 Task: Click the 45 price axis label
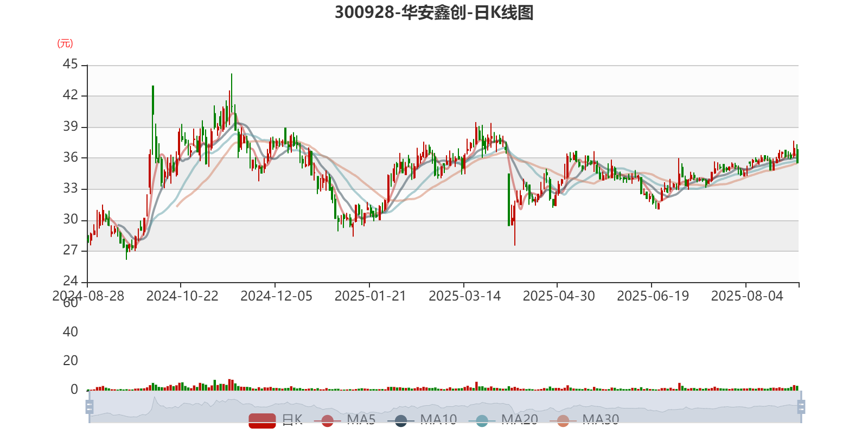point(71,65)
